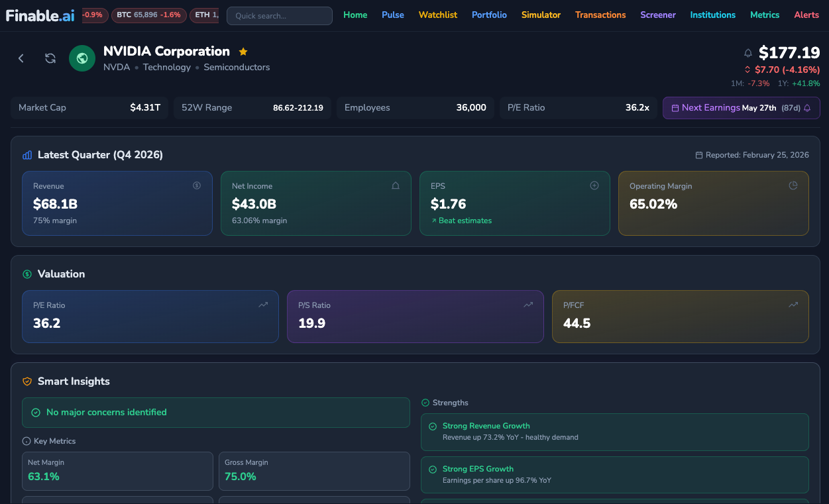Click the Strong Revenue Growth insight card

614,432
